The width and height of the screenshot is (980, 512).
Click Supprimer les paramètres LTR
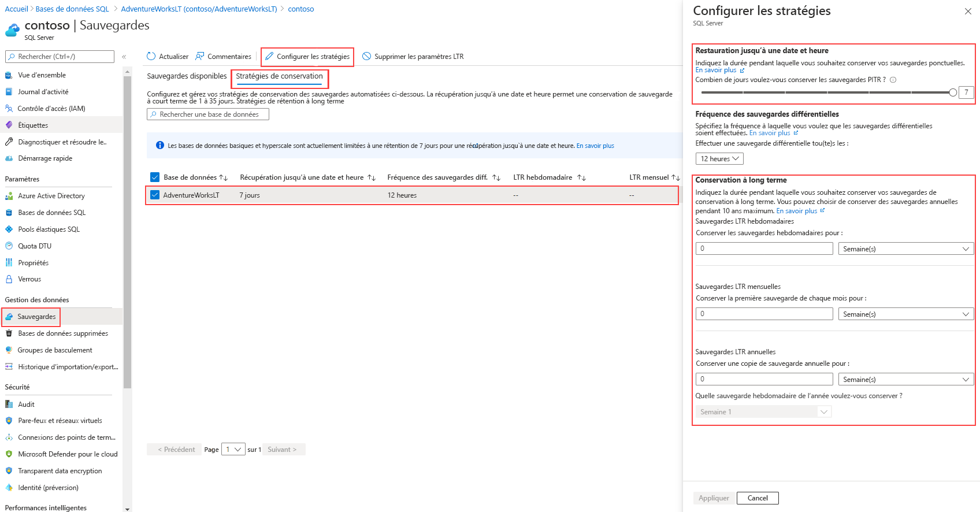(x=413, y=57)
